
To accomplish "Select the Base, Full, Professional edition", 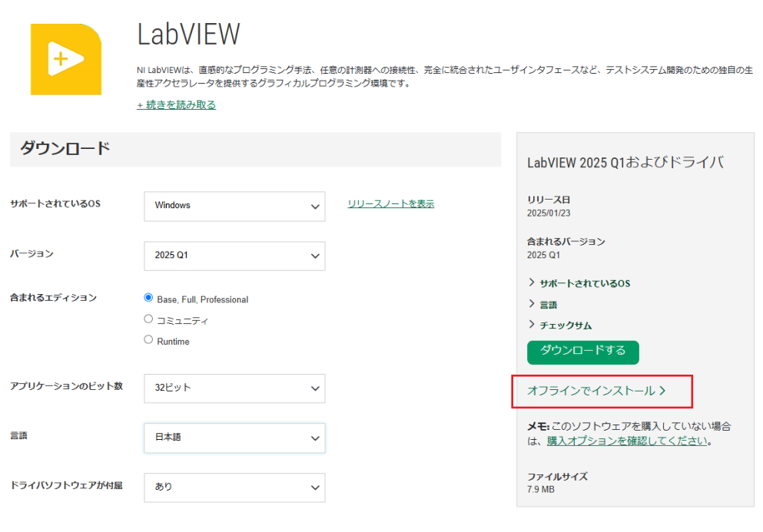I will [149, 298].
